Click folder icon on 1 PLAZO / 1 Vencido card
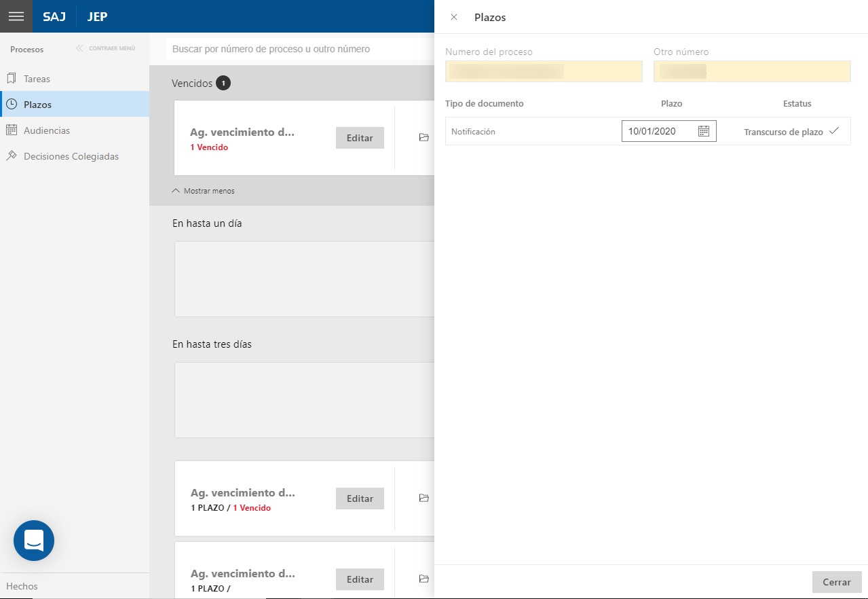This screenshot has height=599, width=868. 424,498
